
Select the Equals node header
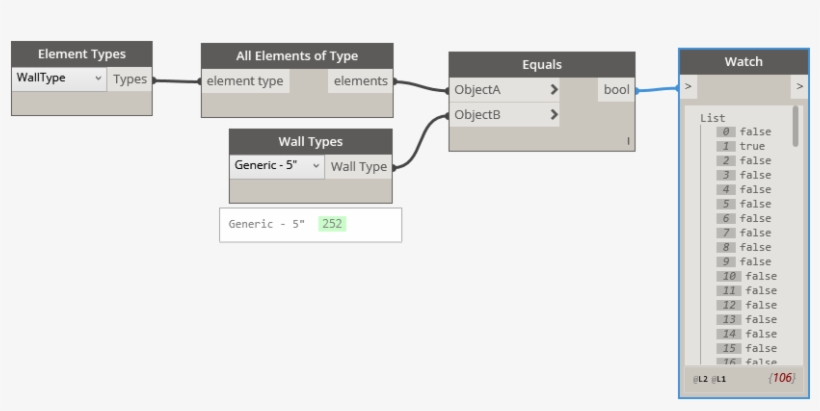coord(541,64)
